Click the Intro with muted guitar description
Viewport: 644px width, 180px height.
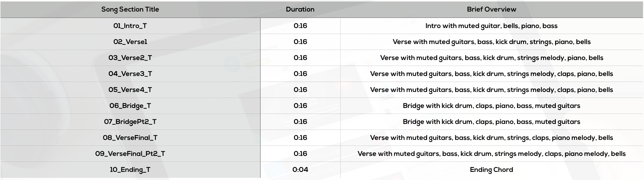pos(491,26)
